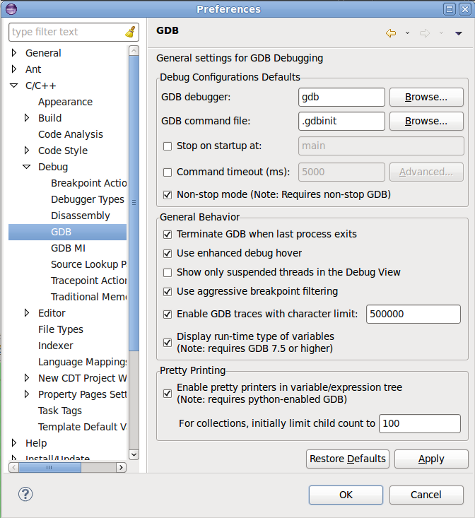Image resolution: width=475 pixels, height=518 pixels.
Task: Open Source Lookup Path preferences
Action: (x=89, y=264)
